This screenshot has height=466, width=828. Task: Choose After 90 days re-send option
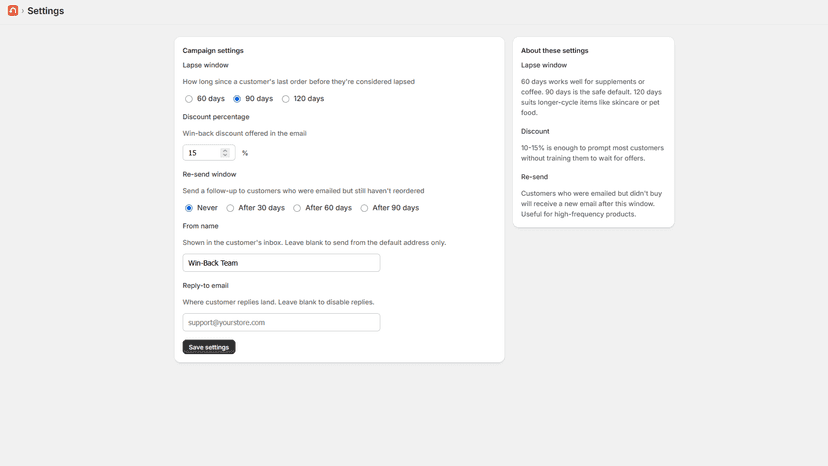(364, 208)
